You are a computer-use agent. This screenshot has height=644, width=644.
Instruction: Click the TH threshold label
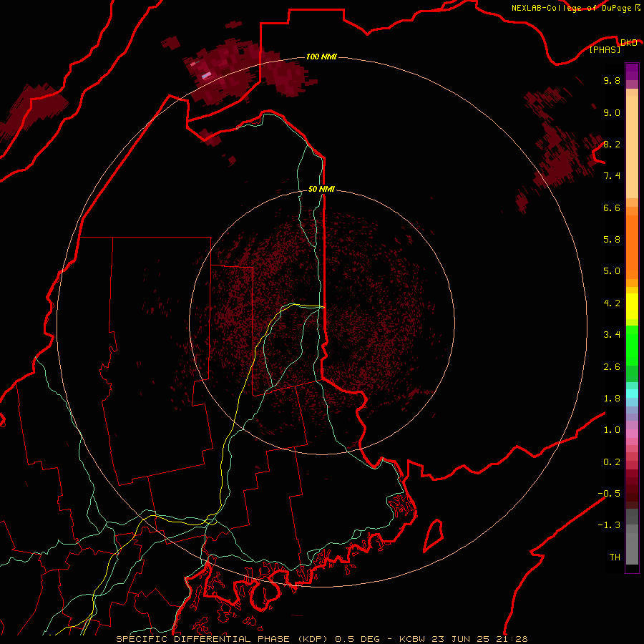(x=615, y=557)
